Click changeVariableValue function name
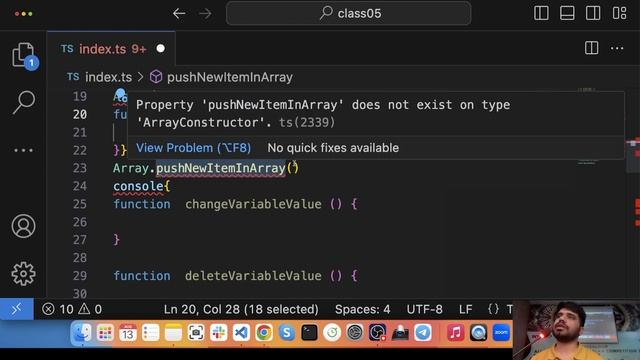Image resolution: width=640 pixels, height=360 pixels. click(x=253, y=204)
